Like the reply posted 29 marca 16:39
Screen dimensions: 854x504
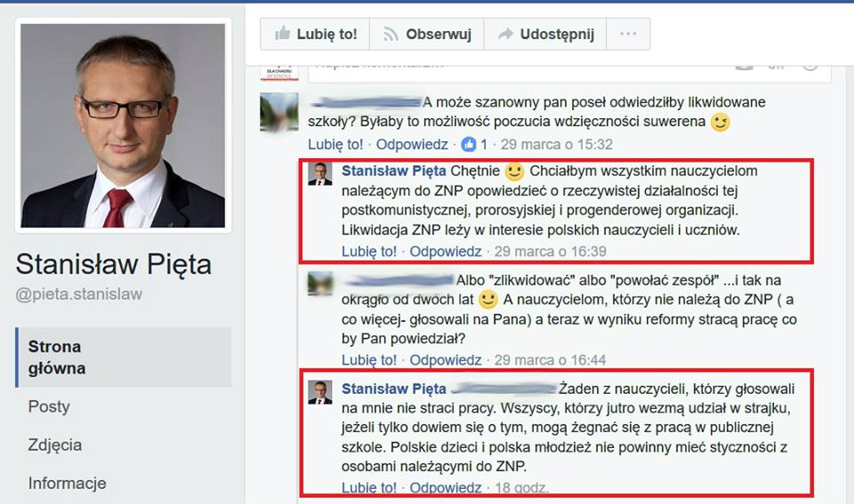click(368, 252)
